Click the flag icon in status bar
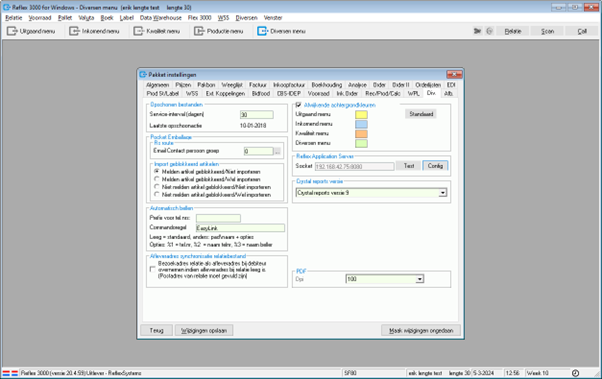 click(x=10, y=373)
